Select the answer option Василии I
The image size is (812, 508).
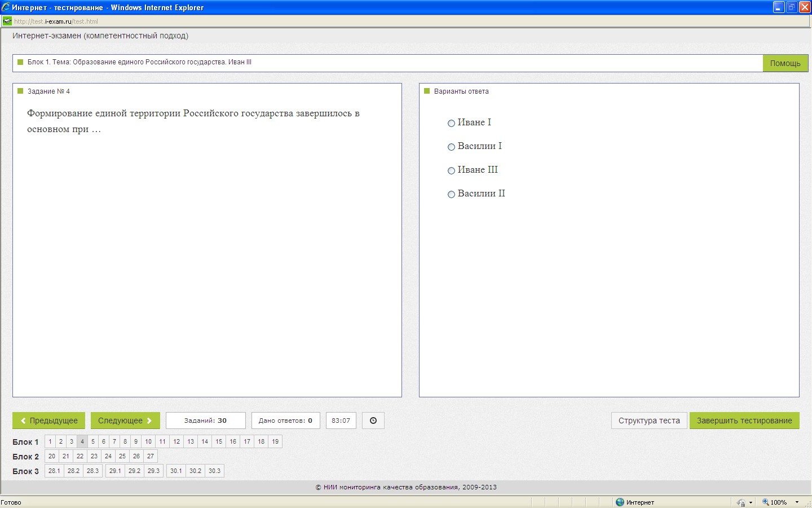[451, 147]
